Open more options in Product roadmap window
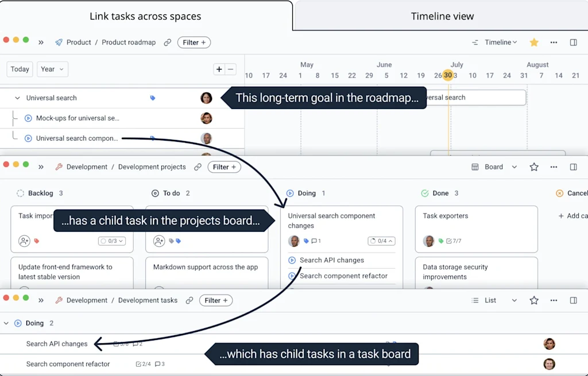This screenshot has height=376, width=588. pos(554,42)
